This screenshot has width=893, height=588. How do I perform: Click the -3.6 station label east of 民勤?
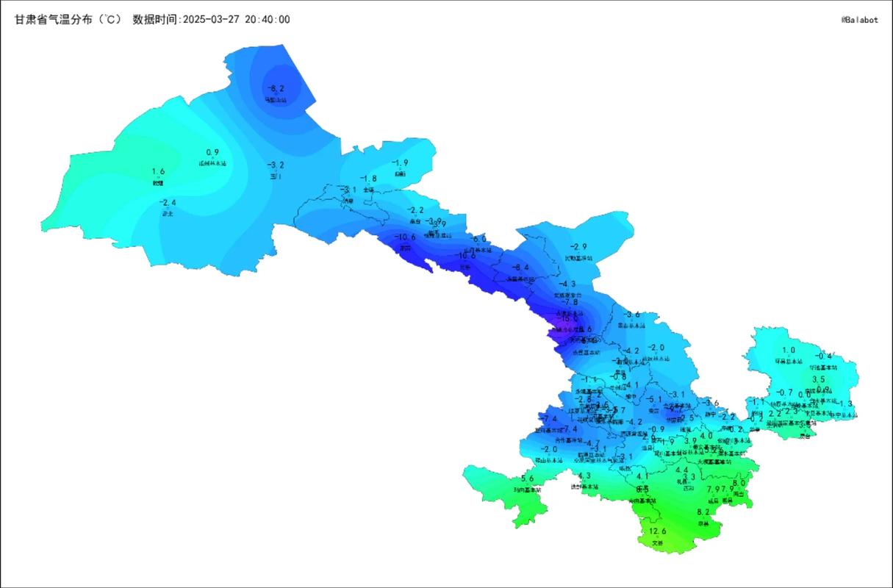point(631,315)
